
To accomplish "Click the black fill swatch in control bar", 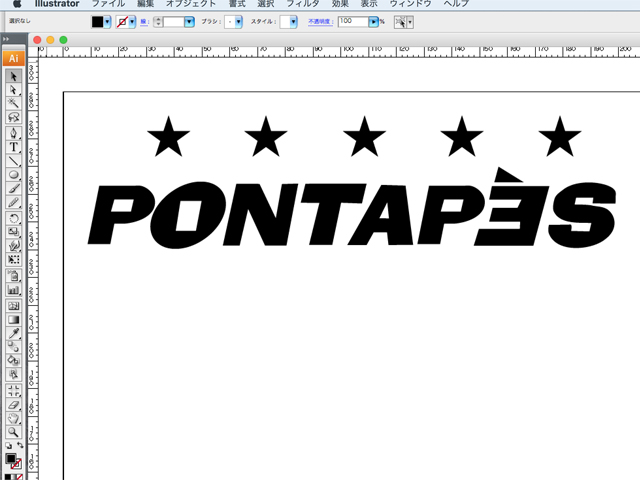I will 98,22.
